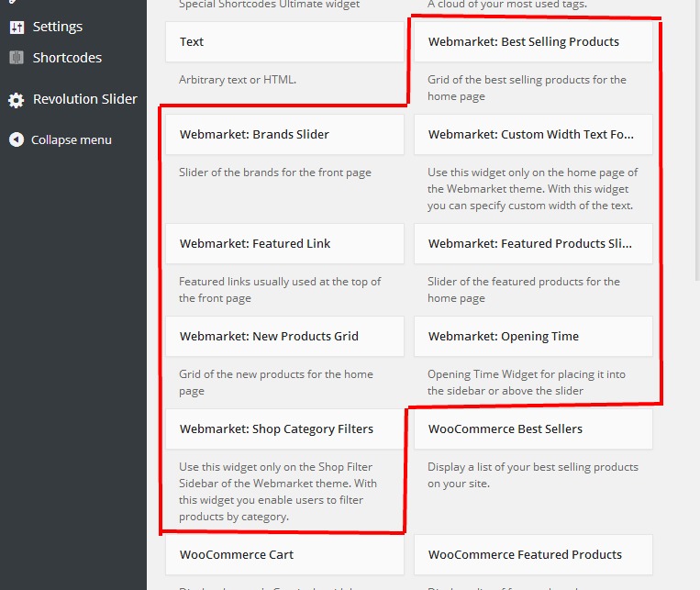The image size is (700, 590).
Task: Click 'Grid of the new products' description
Action: pyautogui.click(x=276, y=383)
